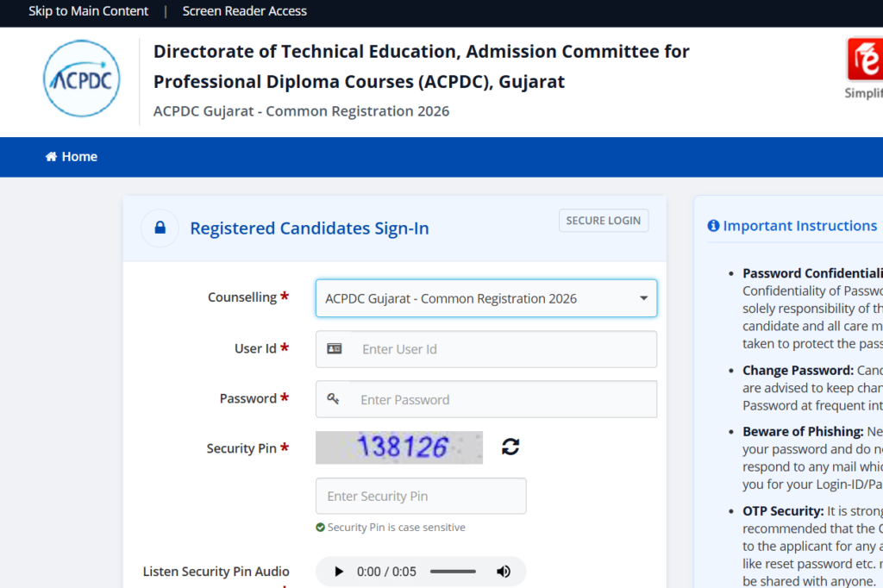
Task: Click the 'Beware of Phishing:' instruction text
Action: click(803, 431)
